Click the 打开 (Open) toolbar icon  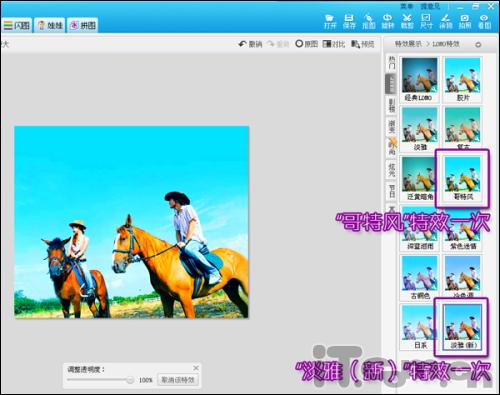[329, 21]
